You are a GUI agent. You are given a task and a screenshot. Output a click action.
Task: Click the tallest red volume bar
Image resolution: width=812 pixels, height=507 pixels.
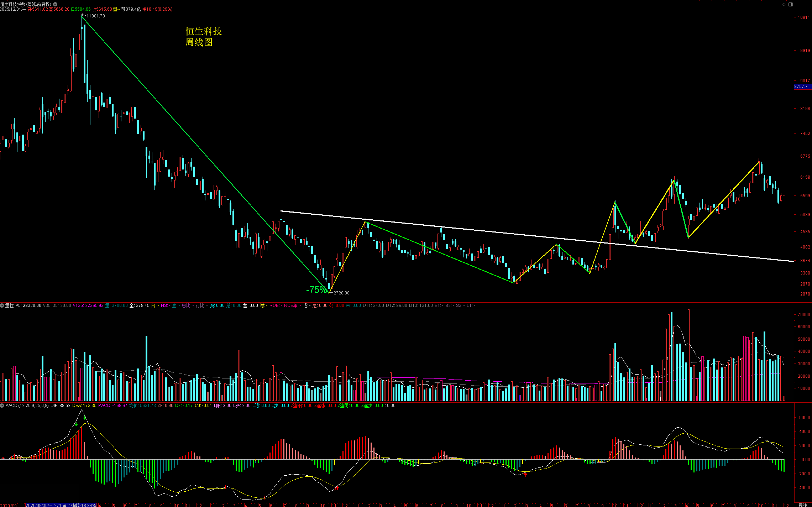(688, 356)
